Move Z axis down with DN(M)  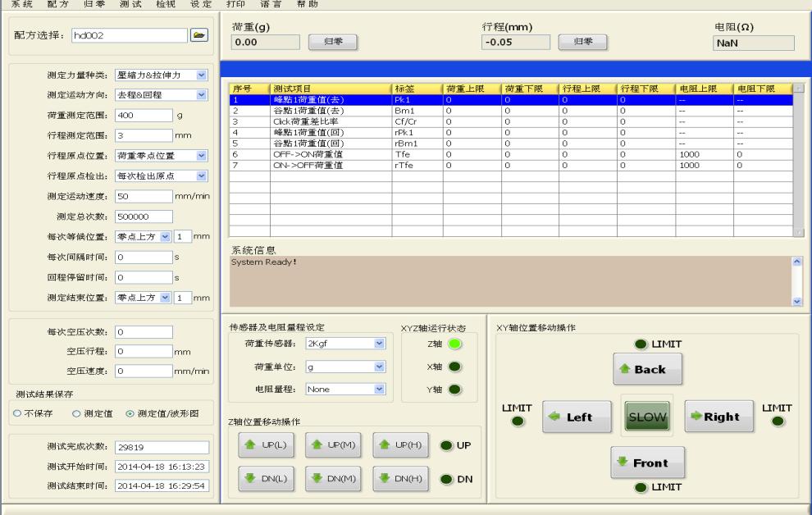tap(334, 479)
